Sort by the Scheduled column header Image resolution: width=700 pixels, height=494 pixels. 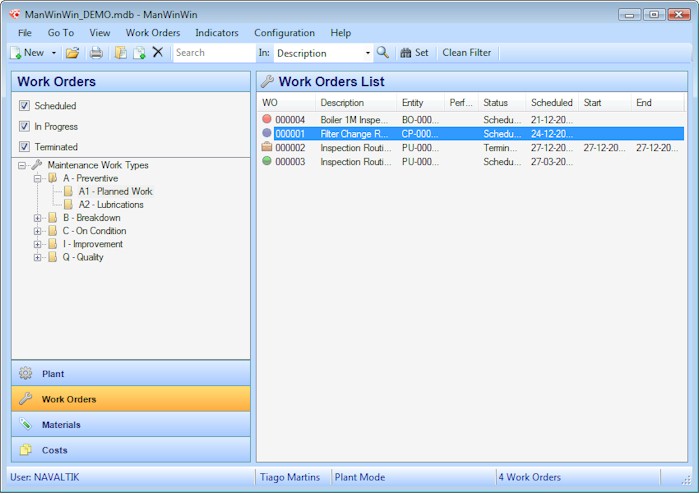pyautogui.click(x=552, y=103)
